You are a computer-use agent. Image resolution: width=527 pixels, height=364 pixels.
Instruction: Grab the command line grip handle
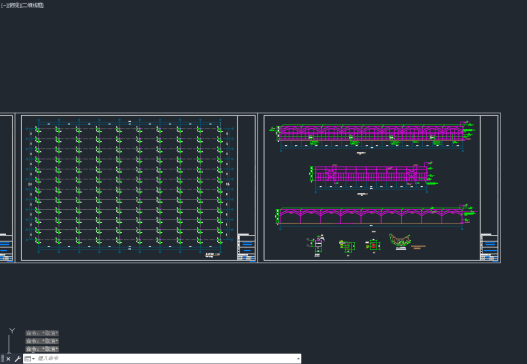[x=2, y=359]
